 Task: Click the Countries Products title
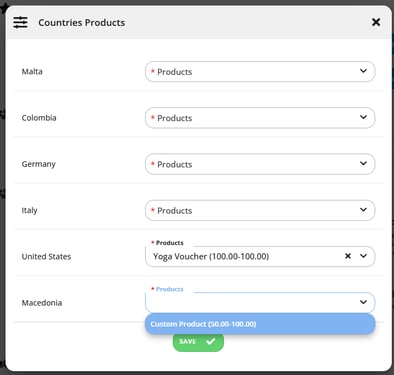[82, 23]
